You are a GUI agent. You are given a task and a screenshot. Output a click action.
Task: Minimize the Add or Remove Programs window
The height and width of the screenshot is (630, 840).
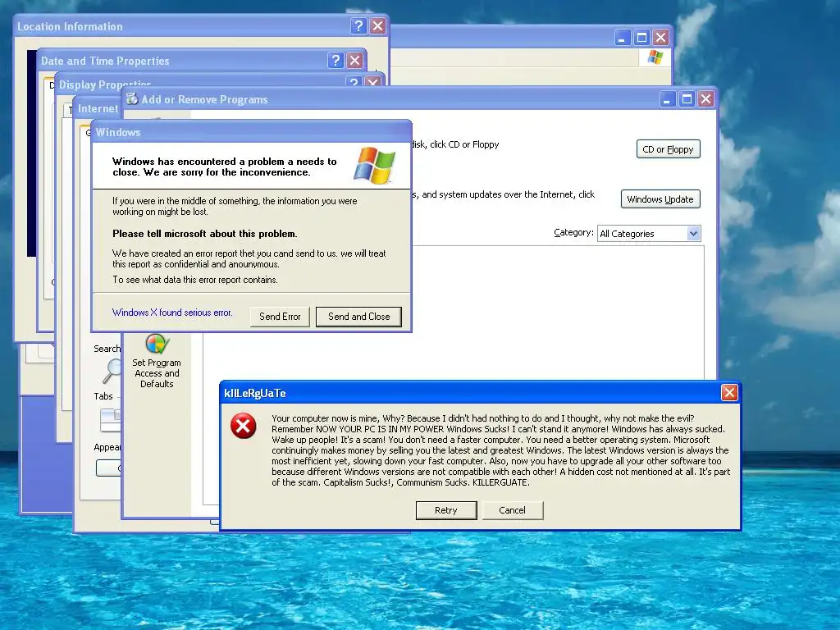point(667,99)
